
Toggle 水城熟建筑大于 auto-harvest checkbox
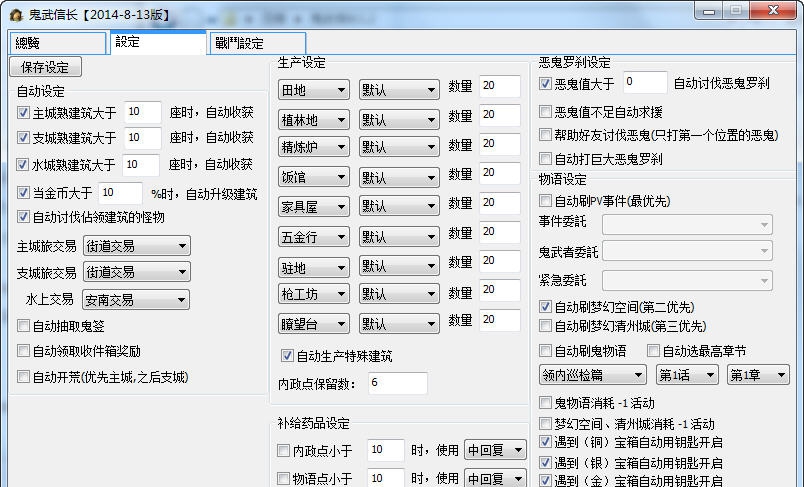click(x=23, y=165)
